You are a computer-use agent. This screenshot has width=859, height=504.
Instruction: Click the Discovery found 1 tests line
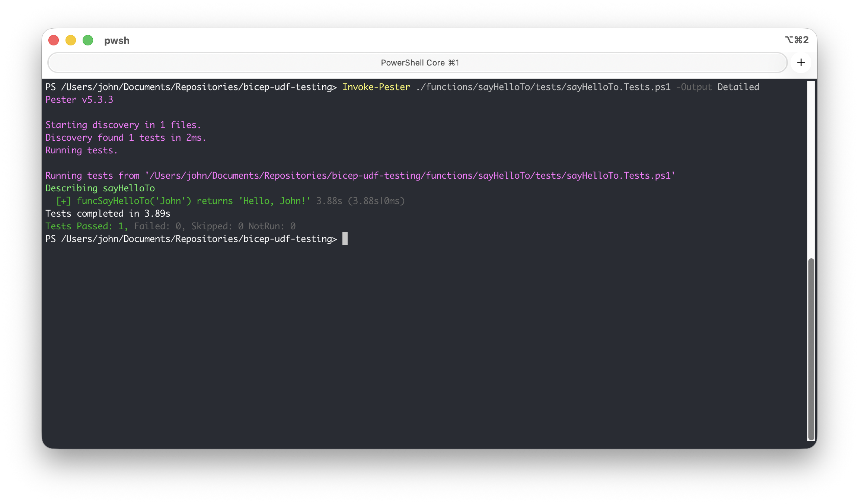tap(125, 137)
